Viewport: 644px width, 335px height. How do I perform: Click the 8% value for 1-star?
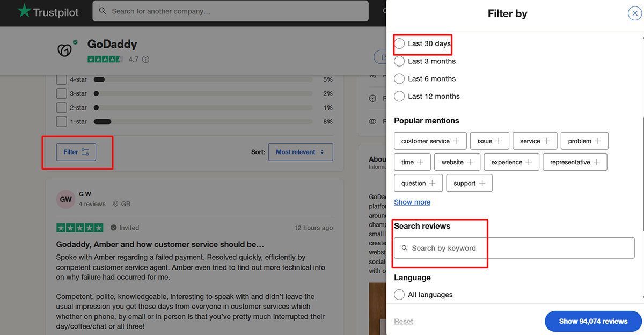point(328,122)
